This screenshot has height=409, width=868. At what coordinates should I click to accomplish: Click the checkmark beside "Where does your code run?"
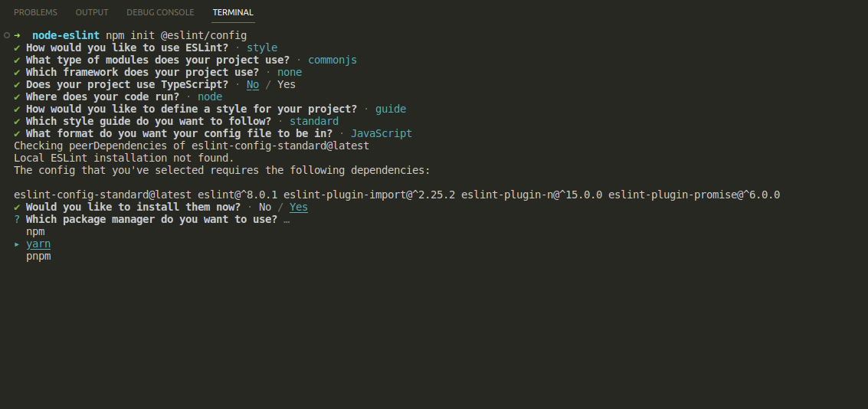point(17,97)
